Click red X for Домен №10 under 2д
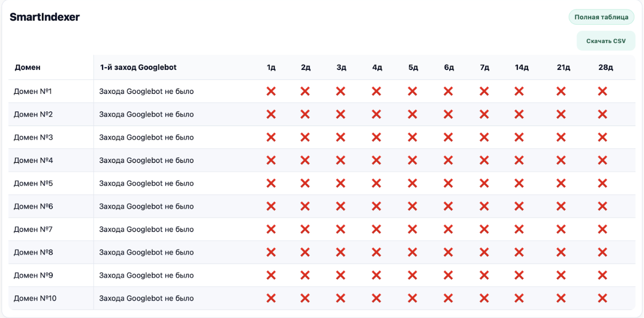Viewport: 644px width, 318px height. (x=305, y=298)
